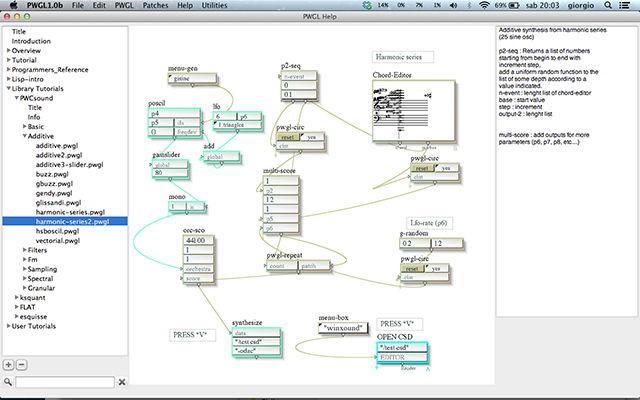Select hsboscil.pwgl in the tree

(x=57, y=231)
